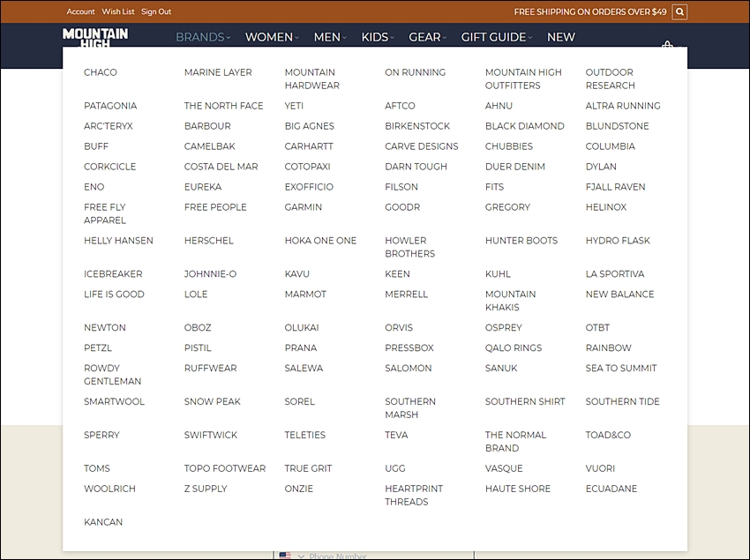The width and height of the screenshot is (750, 560).
Task: Select the Hoka One One brand
Action: tap(320, 241)
